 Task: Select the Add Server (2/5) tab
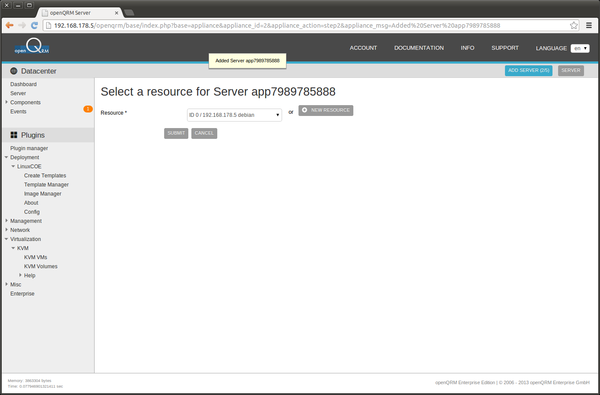(x=528, y=70)
